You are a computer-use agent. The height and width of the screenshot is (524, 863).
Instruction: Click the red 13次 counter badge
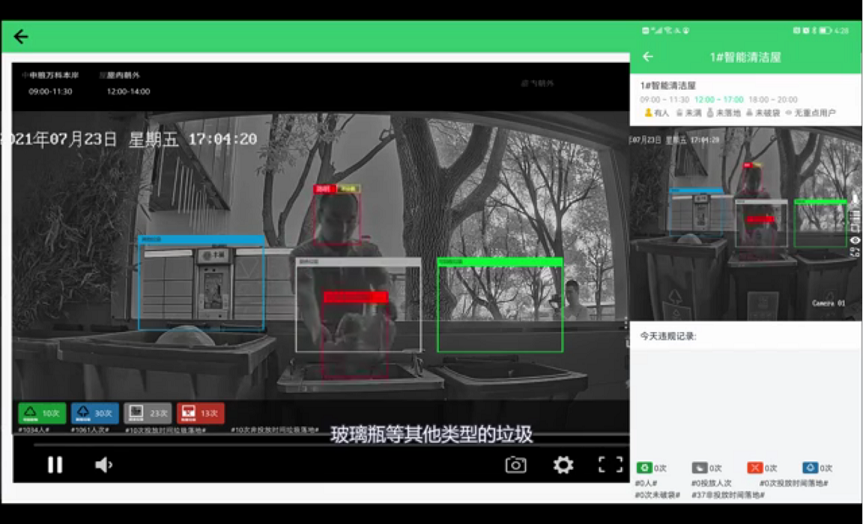click(x=200, y=413)
